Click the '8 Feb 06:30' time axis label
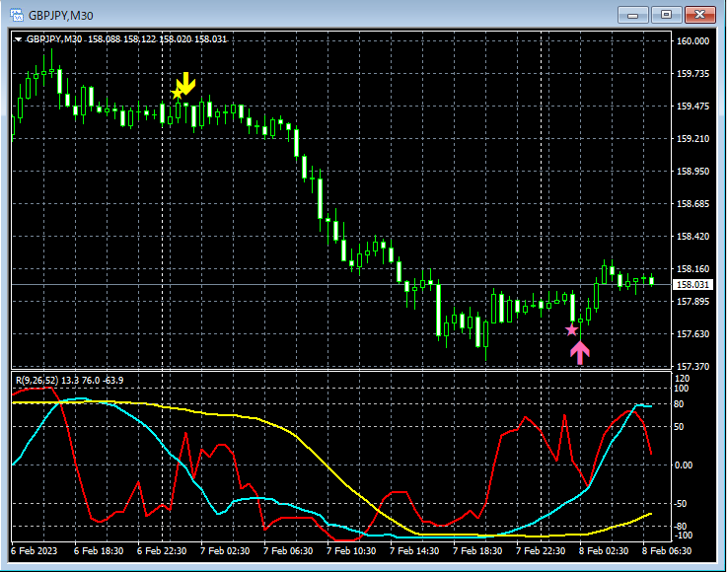 (667, 550)
